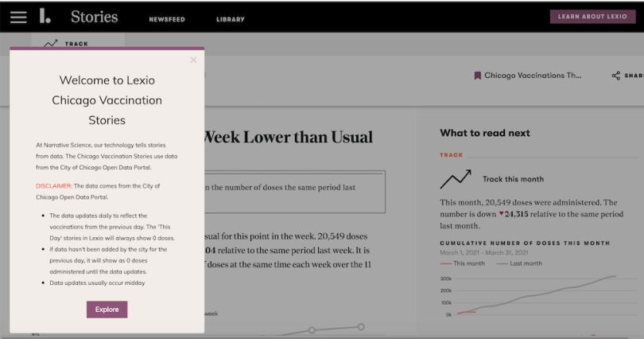The width and height of the screenshot is (644, 339).
Task: Open the Library menu item
Action: click(231, 19)
